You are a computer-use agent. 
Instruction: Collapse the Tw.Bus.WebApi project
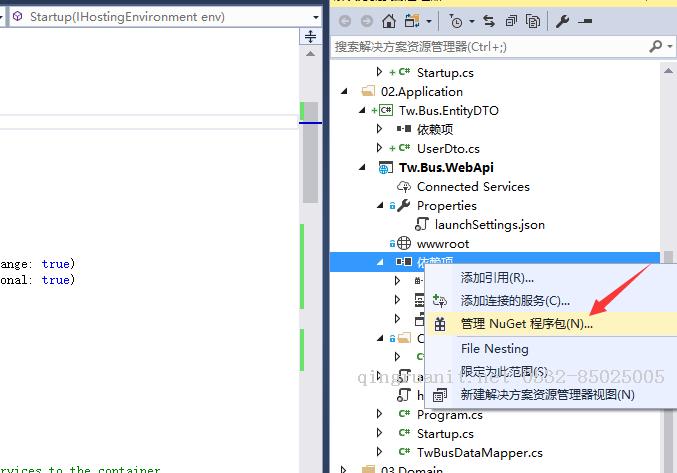(362, 167)
